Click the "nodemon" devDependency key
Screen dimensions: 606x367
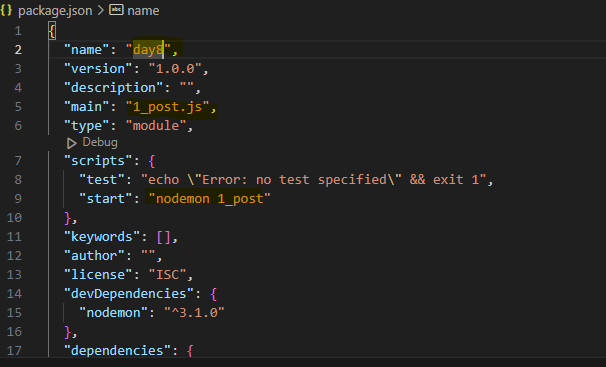tap(114, 313)
